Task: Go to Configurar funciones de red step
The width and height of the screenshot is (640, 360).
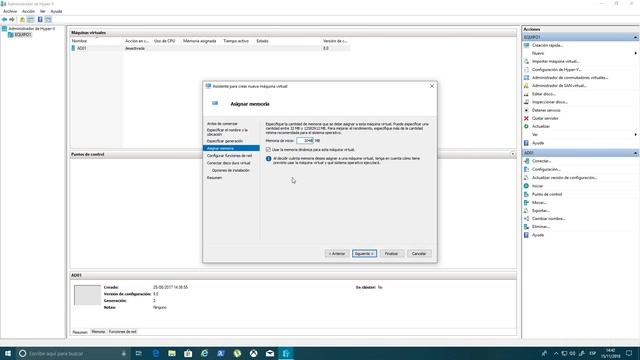Action: tap(229, 156)
